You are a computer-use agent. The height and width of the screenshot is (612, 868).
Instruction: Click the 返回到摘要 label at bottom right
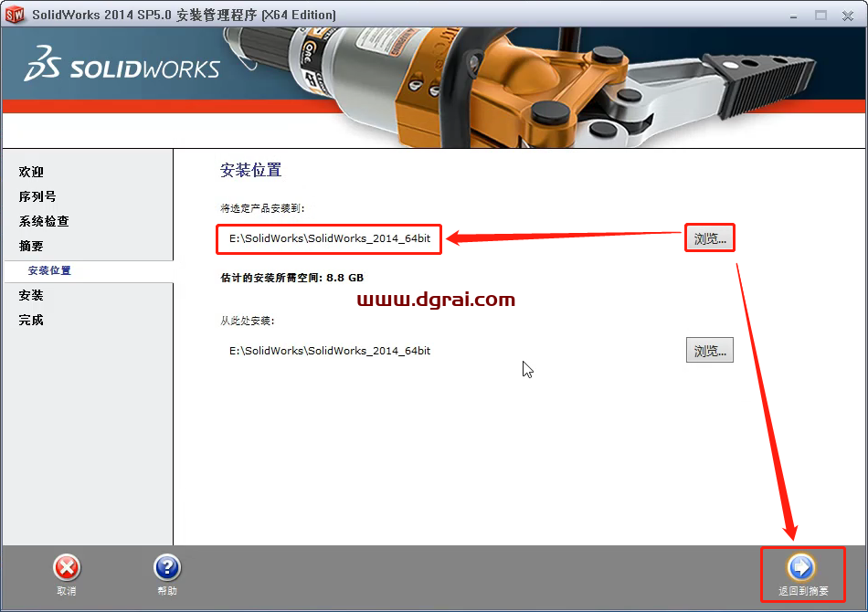[x=803, y=591]
